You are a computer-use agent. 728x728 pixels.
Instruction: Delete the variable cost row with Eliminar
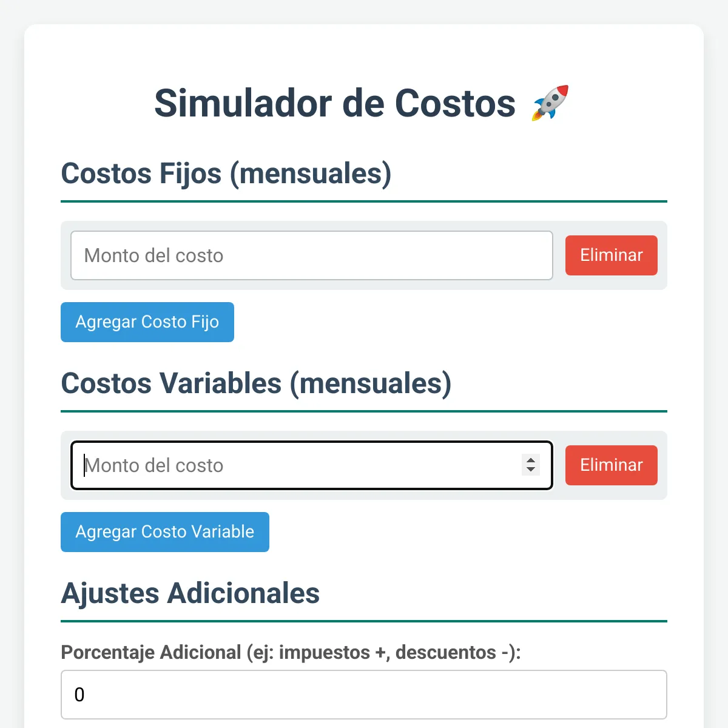click(x=611, y=465)
